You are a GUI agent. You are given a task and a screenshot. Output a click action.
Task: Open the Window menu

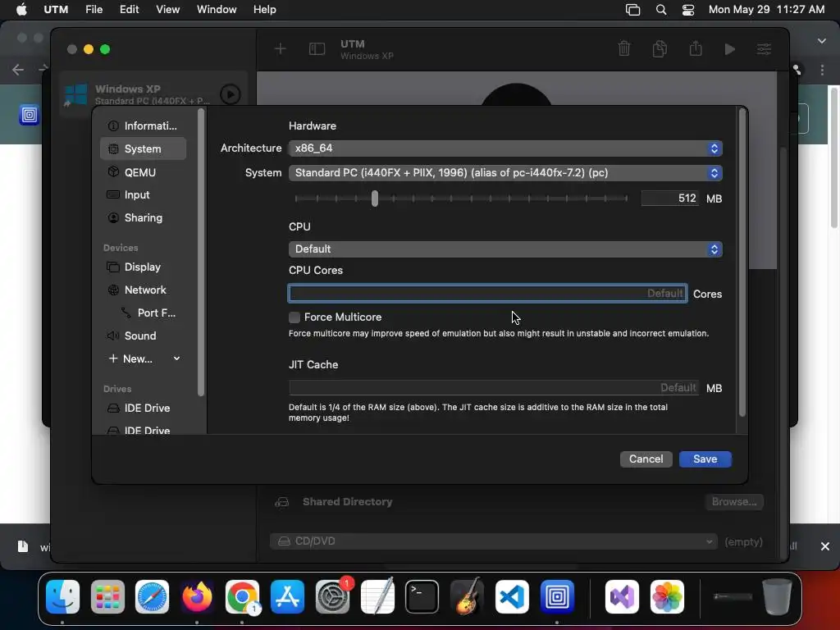pos(217,10)
